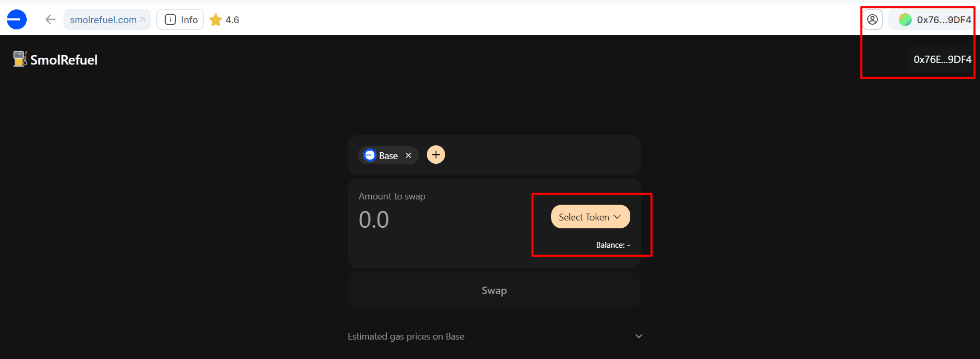Open the user profile icon
This screenshot has height=359, width=980.
873,19
